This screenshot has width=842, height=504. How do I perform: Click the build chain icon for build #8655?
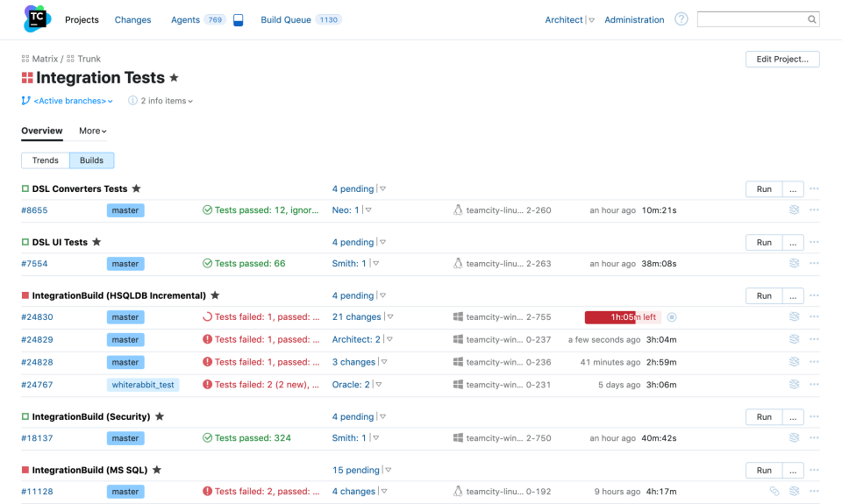(x=794, y=210)
